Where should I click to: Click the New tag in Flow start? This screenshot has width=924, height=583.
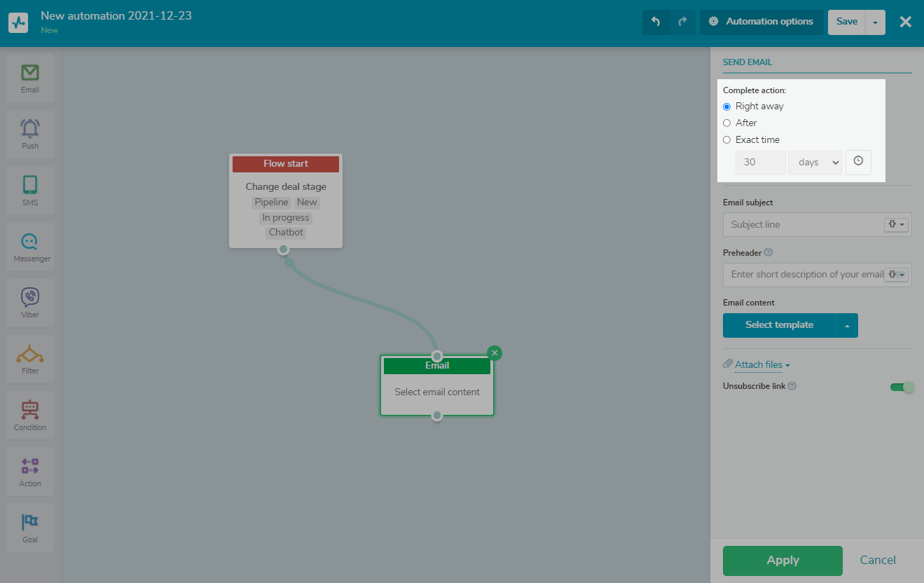coord(307,203)
